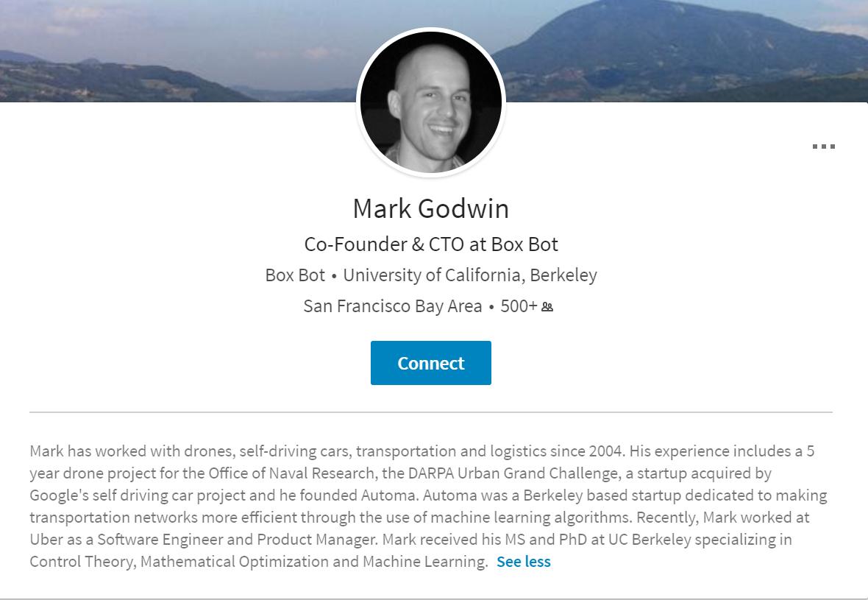Image resolution: width=868 pixels, height=600 pixels.
Task: Open the Box Bot company link
Action: tap(295, 275)
